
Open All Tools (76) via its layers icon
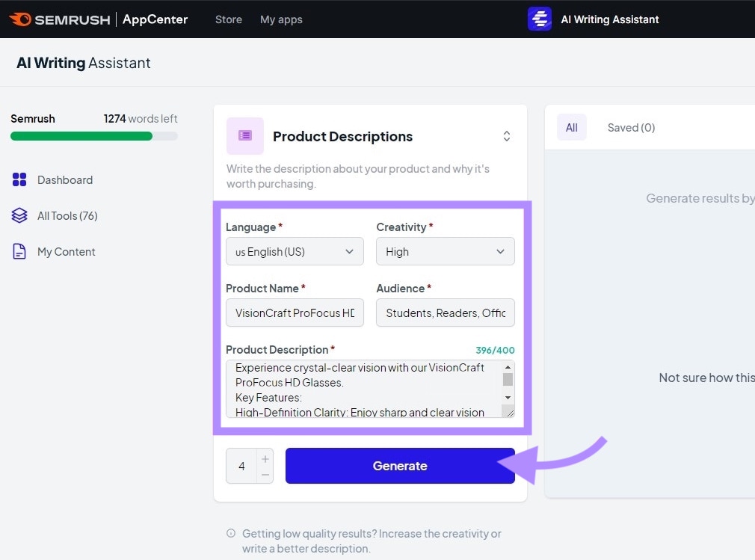coord(19,215)
